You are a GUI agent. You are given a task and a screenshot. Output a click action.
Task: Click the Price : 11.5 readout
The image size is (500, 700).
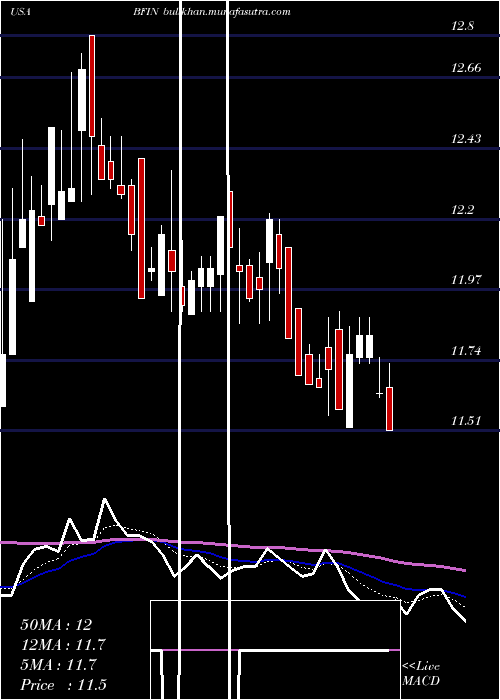tap(63, 685)
